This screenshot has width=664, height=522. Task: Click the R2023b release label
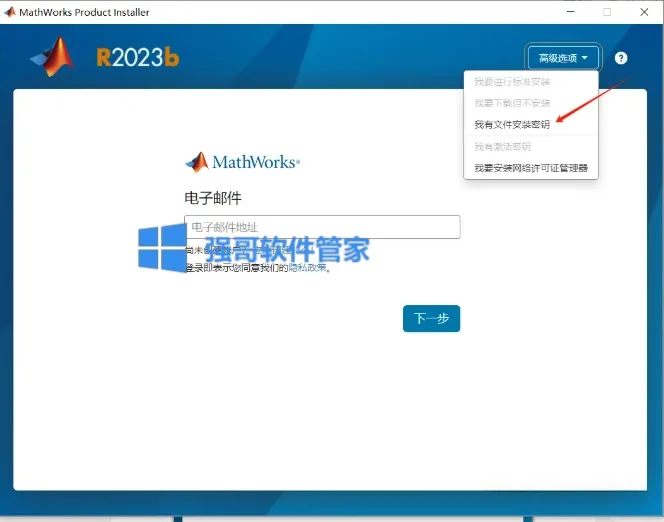coord(138,58)
